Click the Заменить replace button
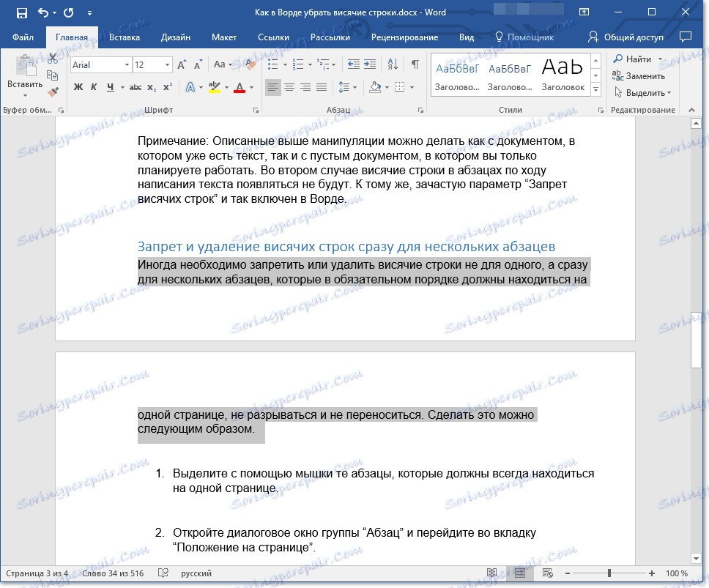Screen dimensions: 709x588 (639, 75)
